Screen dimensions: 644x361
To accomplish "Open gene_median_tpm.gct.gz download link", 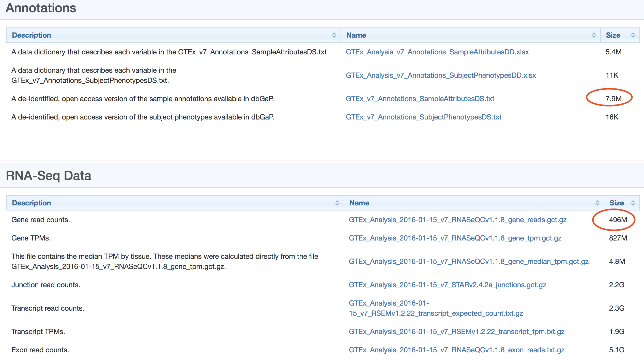I will (x=468, y=261).
